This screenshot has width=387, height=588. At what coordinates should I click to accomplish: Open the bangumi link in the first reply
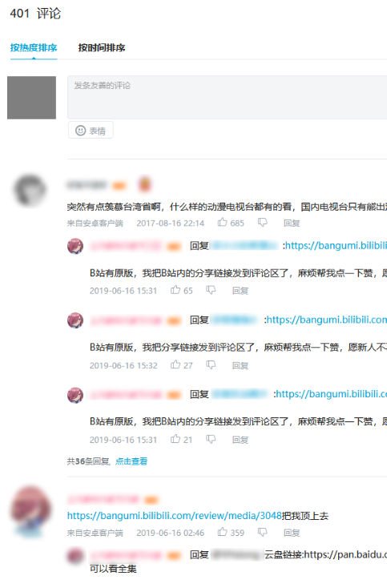point(336,246)
